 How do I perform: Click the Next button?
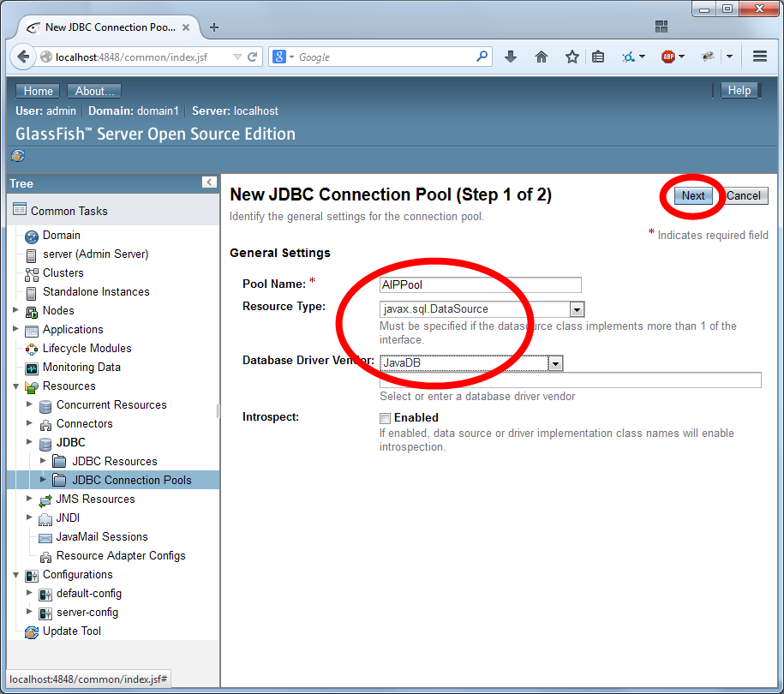coord(692,195)
